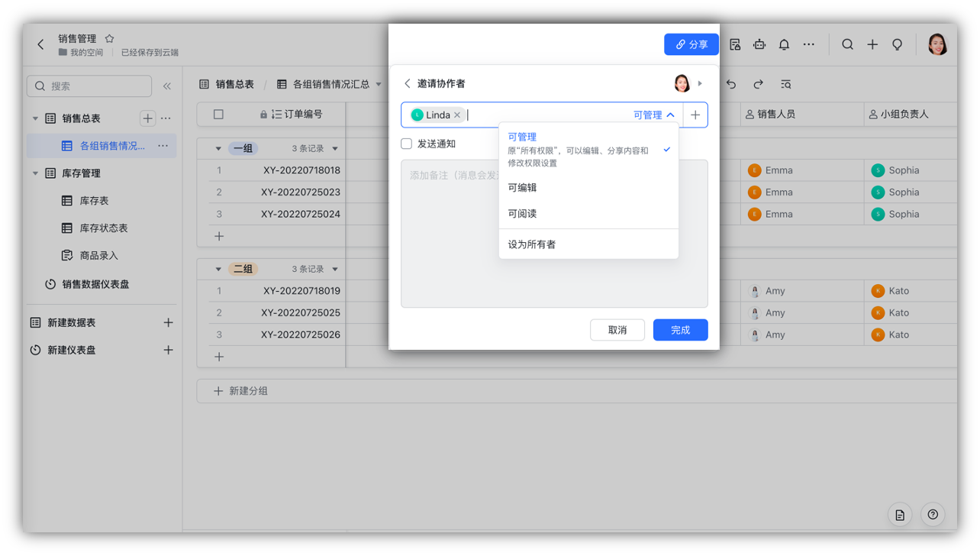Click the lightbulb tips icon
The width and height of the screenshot is (980, 556).
tap(898, 45)
